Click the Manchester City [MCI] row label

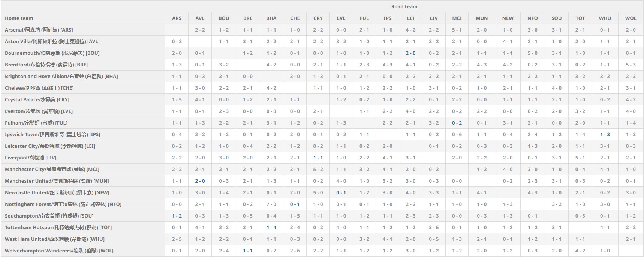[52, 169]
